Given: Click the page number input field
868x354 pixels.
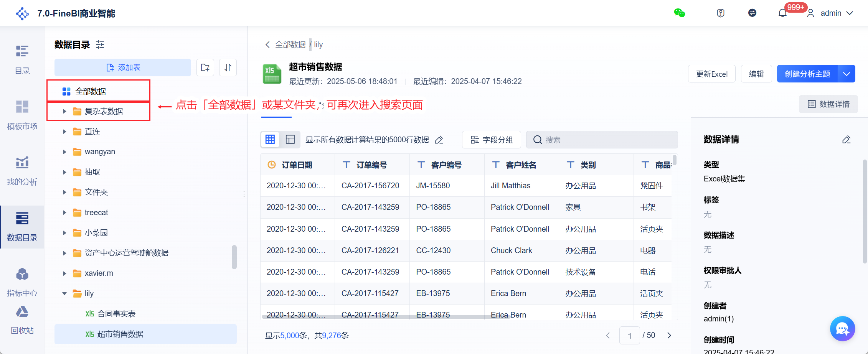Looking at the screenshot, I should pyautogui.click(x=630, y=336).
